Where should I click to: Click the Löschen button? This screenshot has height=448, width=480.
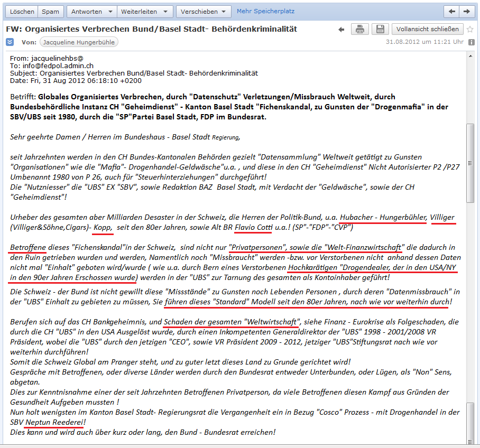pyautogui.click(x=22, y=11)
